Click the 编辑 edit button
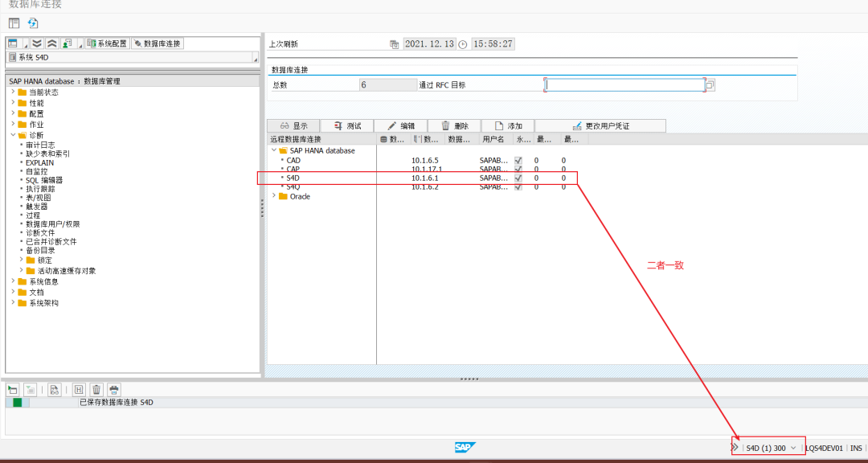This screenshot has width=868, height=463. tap(401, 125)
